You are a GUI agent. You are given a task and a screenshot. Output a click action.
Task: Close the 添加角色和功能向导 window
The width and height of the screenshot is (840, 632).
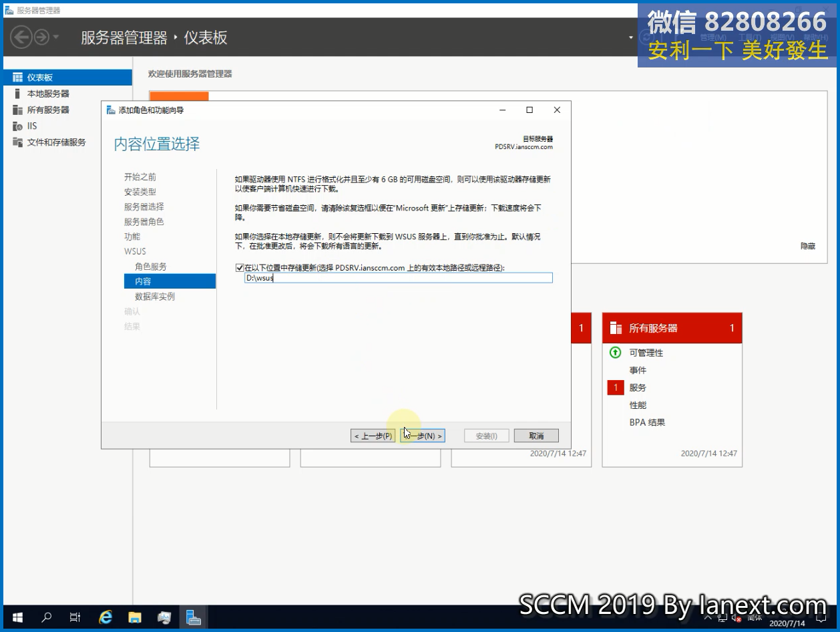[557, 110]
